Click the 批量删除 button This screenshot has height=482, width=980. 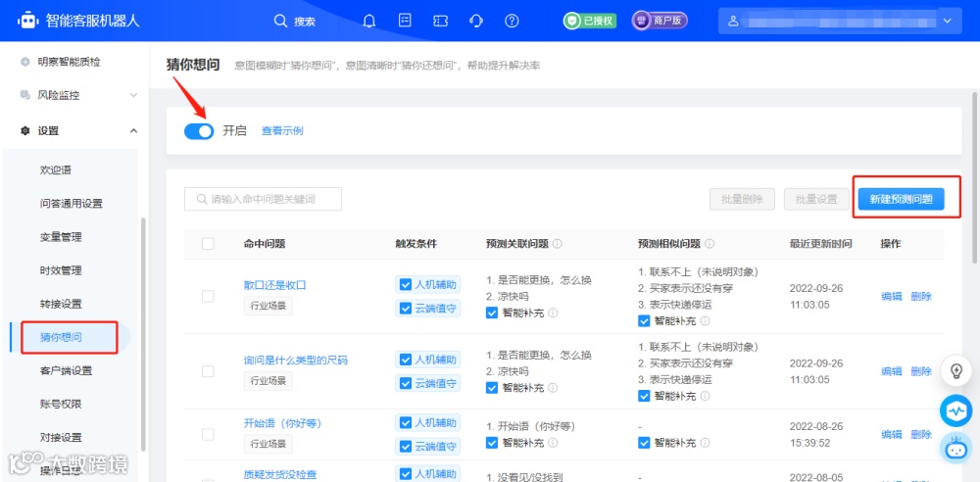coord(742,200)
